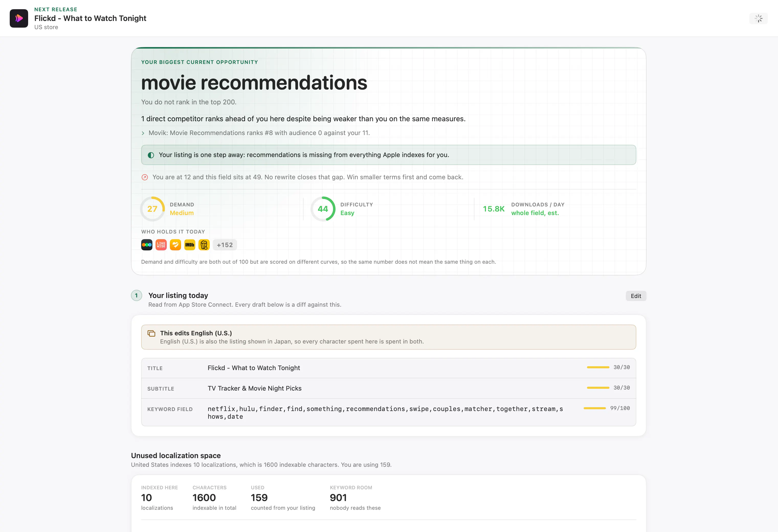Click the 1600 characters value
This screenshot has height=532, width=778.
(x=204, y=498)
